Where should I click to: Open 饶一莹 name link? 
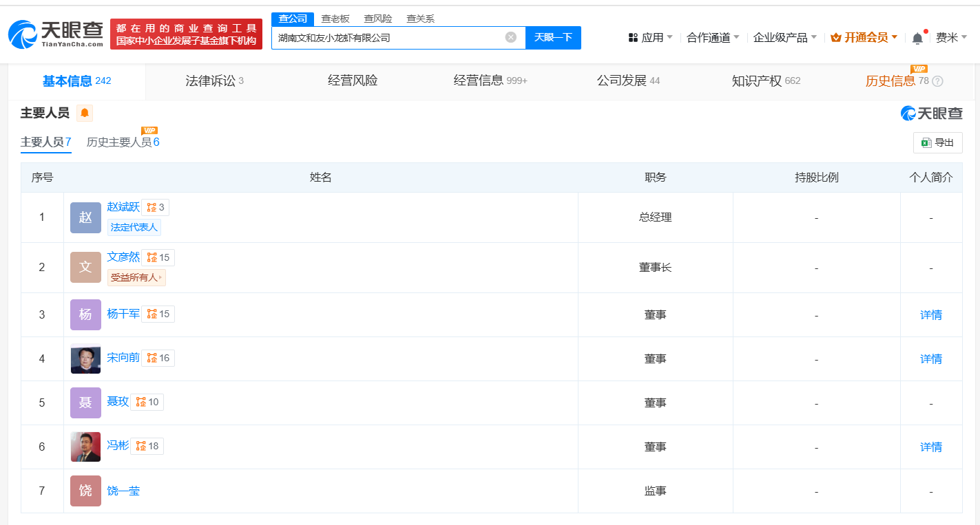point(123,491)
